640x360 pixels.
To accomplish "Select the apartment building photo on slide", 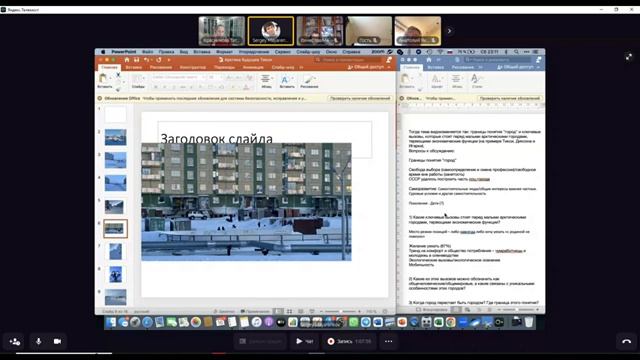I will [x=246, y=202].
